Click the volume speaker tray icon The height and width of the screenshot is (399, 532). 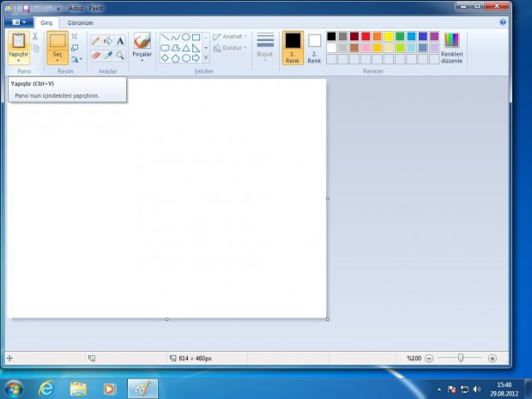pos(477,390)
